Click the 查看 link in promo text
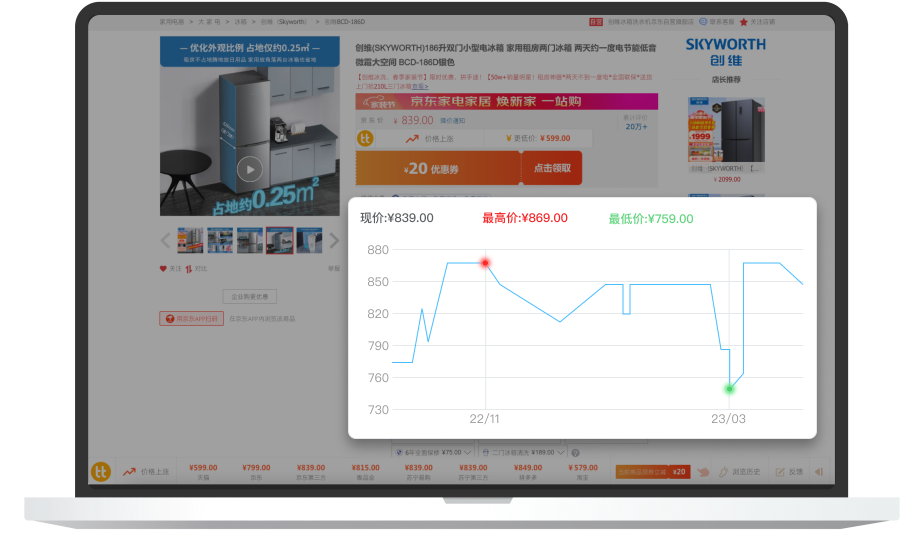The height and width of the screenshot is (545, 912). tap(420, 87)
